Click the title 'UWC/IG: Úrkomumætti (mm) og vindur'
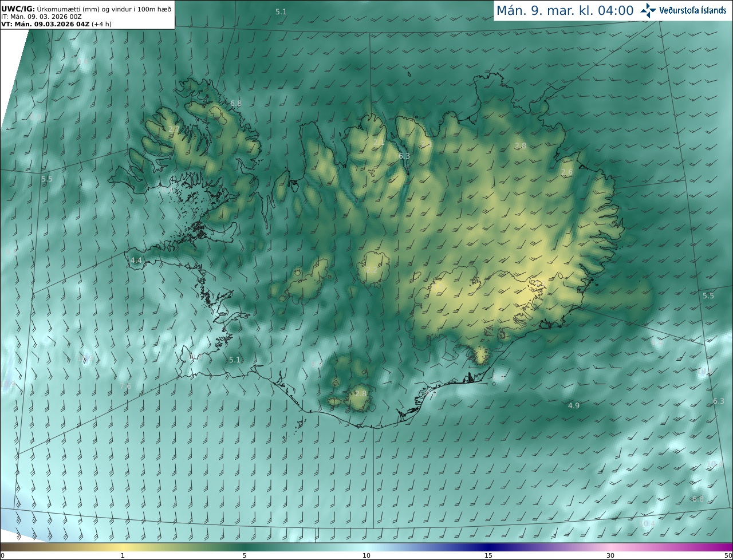 [86, 9]
